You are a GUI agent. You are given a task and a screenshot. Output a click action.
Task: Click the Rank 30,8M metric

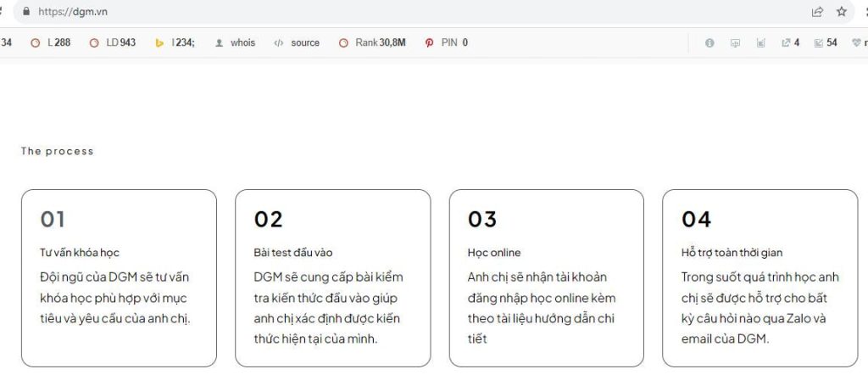tap(372, 42)
